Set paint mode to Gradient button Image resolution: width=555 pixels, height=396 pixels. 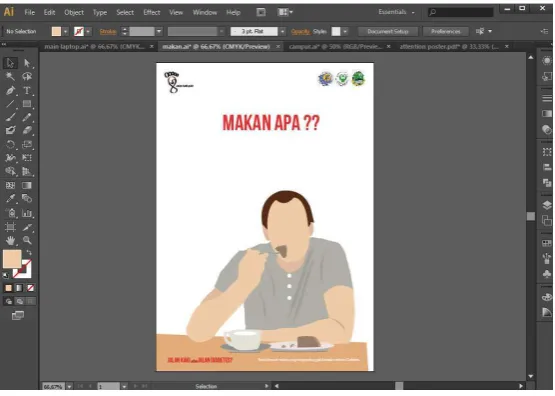19,288
